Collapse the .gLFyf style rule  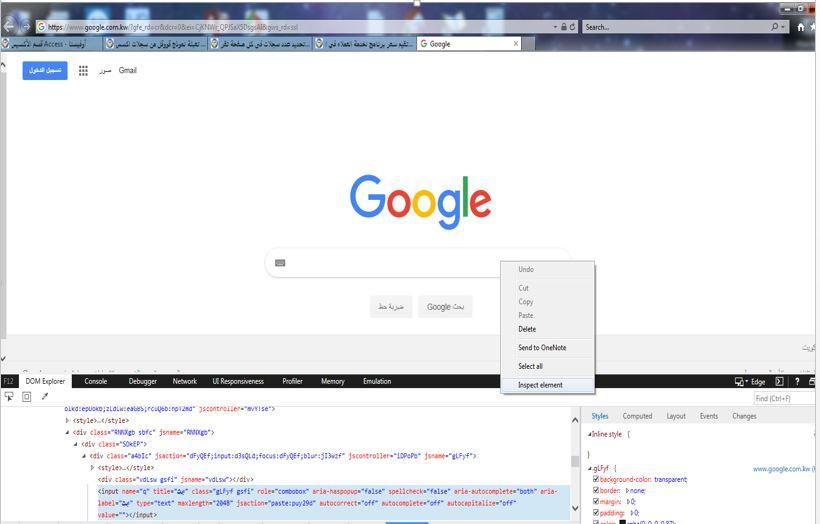tap(590, 469)
